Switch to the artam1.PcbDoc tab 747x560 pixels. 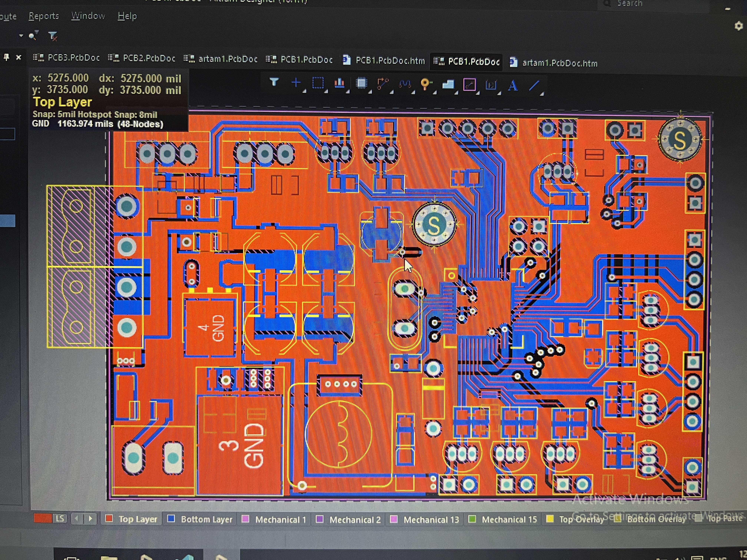pos(221,59)
